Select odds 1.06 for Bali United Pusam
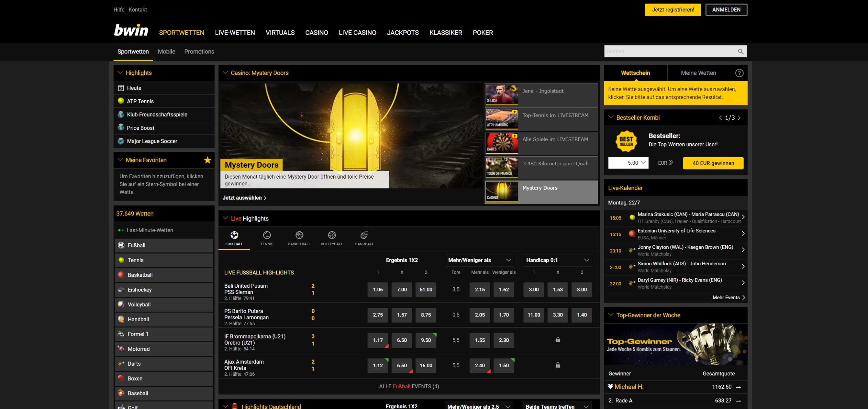The height and width of the screenshot is (409, 868). pyautogui.click(x=378, y=290)
